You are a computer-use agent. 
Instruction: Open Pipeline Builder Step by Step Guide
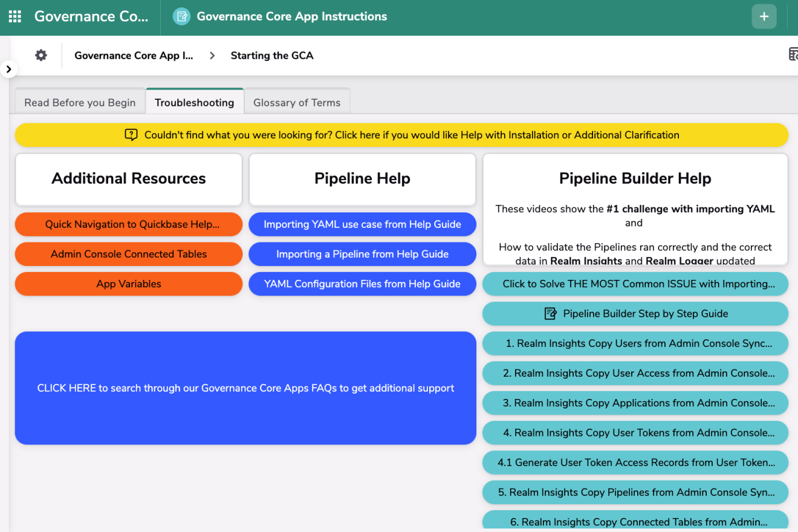click(x=635, y=313)
